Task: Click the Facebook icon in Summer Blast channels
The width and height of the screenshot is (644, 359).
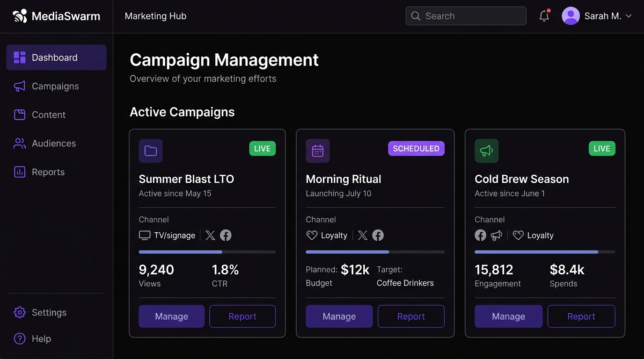Action: click(226, 235)
